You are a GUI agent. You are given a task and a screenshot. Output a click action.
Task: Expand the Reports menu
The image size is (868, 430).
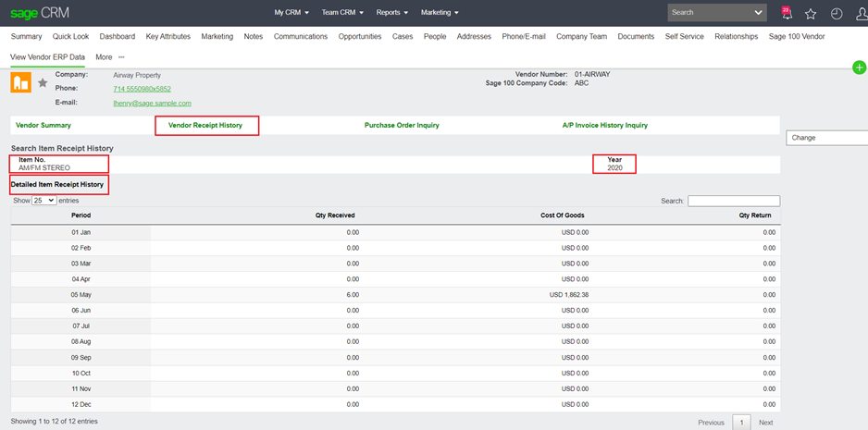click(x=392, y=12)
